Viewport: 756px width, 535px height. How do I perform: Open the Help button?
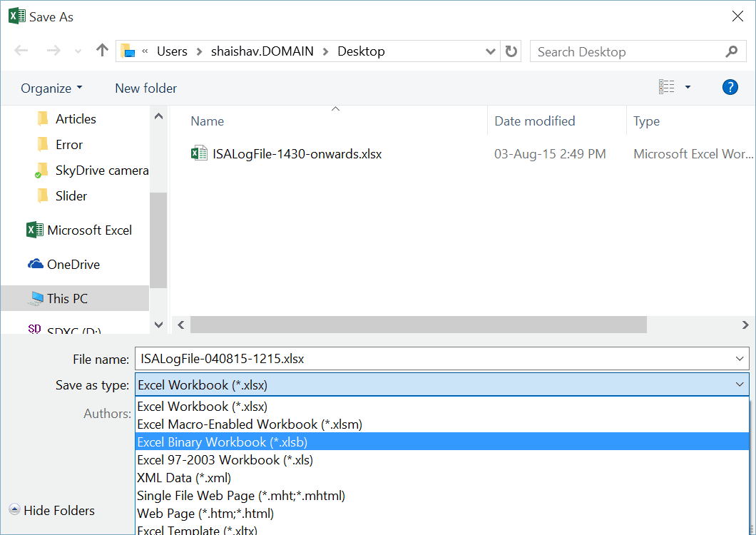point(730,87)
